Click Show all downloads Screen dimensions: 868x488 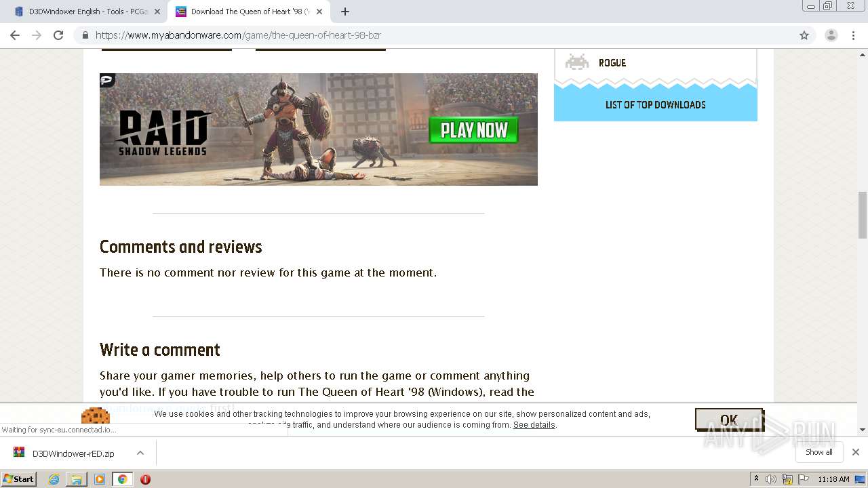tap(819, 452)
